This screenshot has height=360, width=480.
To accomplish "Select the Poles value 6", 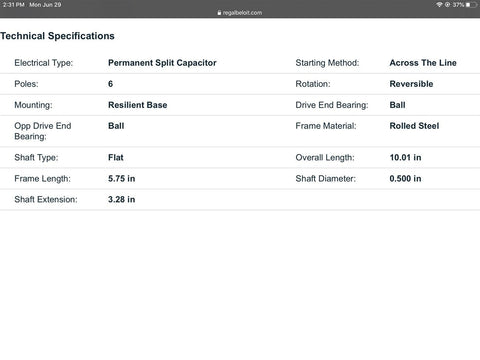I will coord(110,84).
